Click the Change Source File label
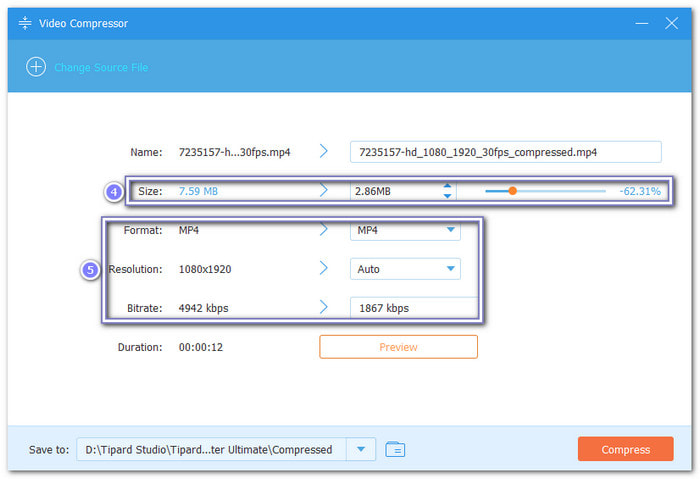This screenshot has height=479, width=700. 101,67
